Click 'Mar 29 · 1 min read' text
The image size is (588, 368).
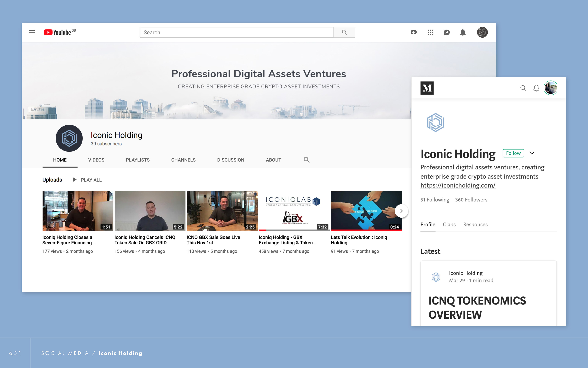tap(471, 280)
